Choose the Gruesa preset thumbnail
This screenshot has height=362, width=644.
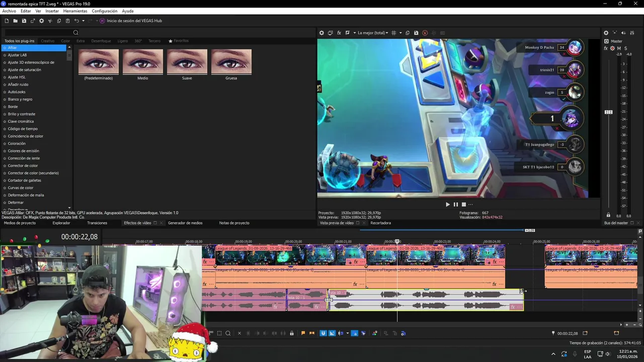(231, 61)
